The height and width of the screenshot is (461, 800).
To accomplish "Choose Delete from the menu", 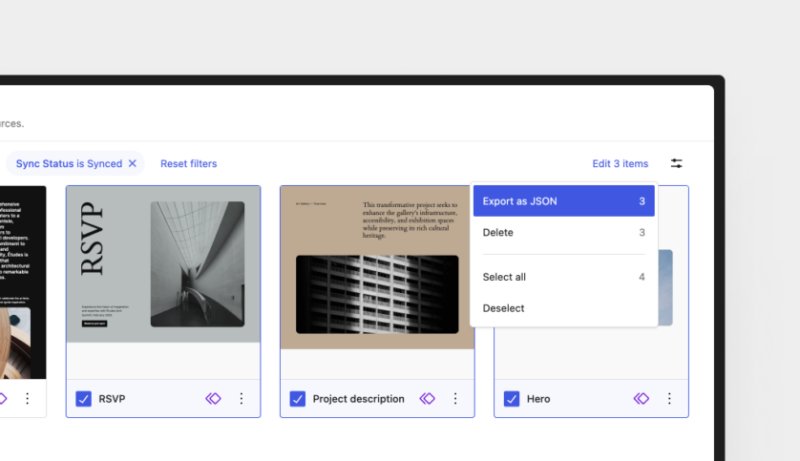I will (564, 232).
